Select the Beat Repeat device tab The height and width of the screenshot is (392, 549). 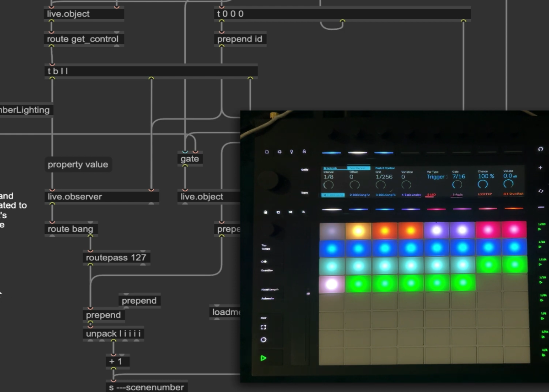tap(359, 168)
